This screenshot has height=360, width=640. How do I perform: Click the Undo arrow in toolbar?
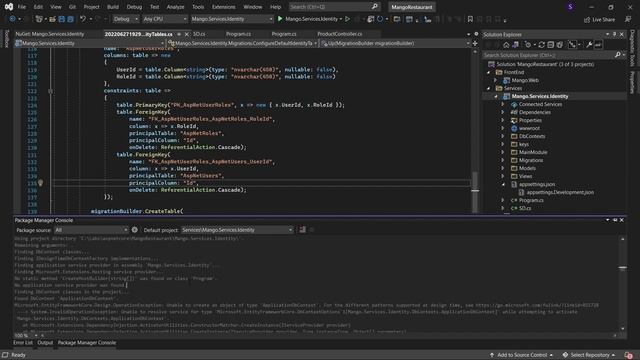pyautogui.click(x=83, y=19)
